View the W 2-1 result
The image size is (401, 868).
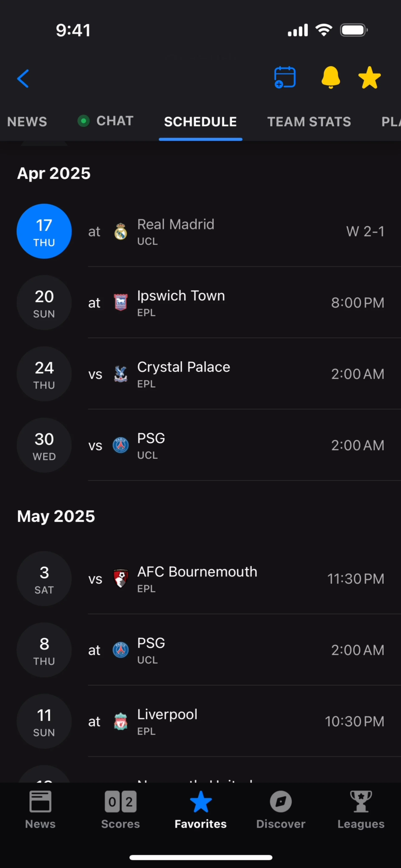(x=365, y=231)
